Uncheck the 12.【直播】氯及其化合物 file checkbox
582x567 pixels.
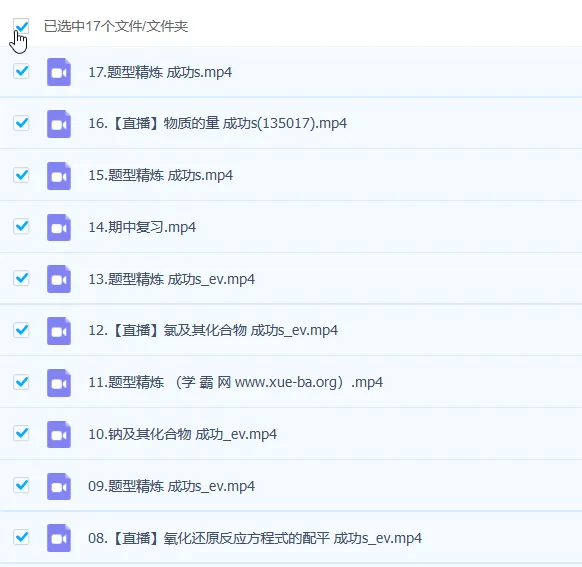pos(21,330)
